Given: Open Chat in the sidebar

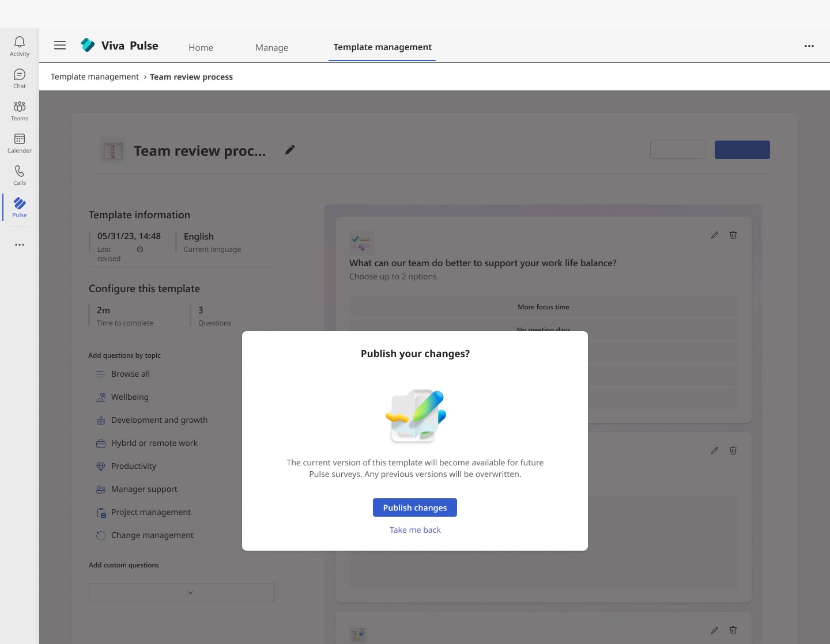Looking at the screenshot, I should click(20, 78).
